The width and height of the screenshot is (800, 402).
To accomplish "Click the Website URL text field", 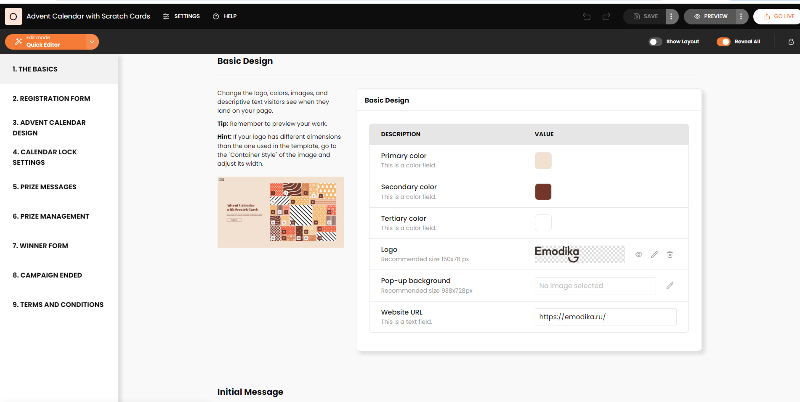I will tap(606, 317).
